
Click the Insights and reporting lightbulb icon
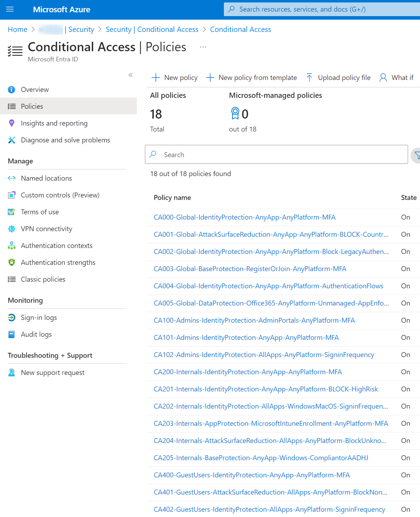(12, 123)
